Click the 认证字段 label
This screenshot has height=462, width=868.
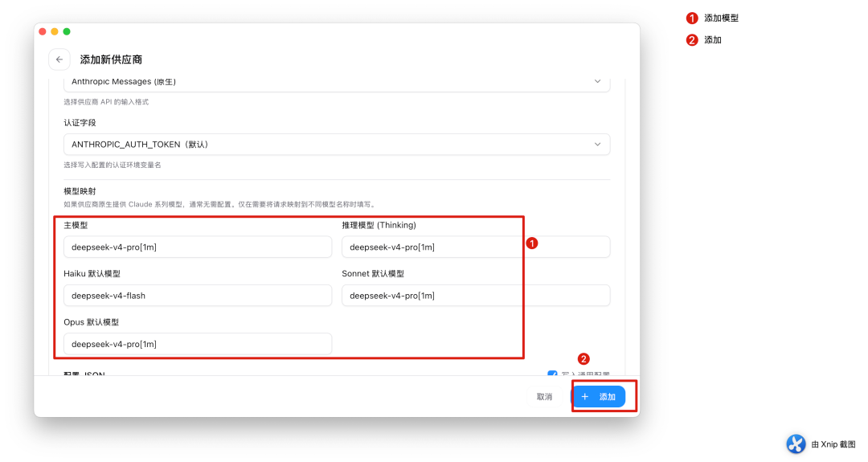pos(80,122)
